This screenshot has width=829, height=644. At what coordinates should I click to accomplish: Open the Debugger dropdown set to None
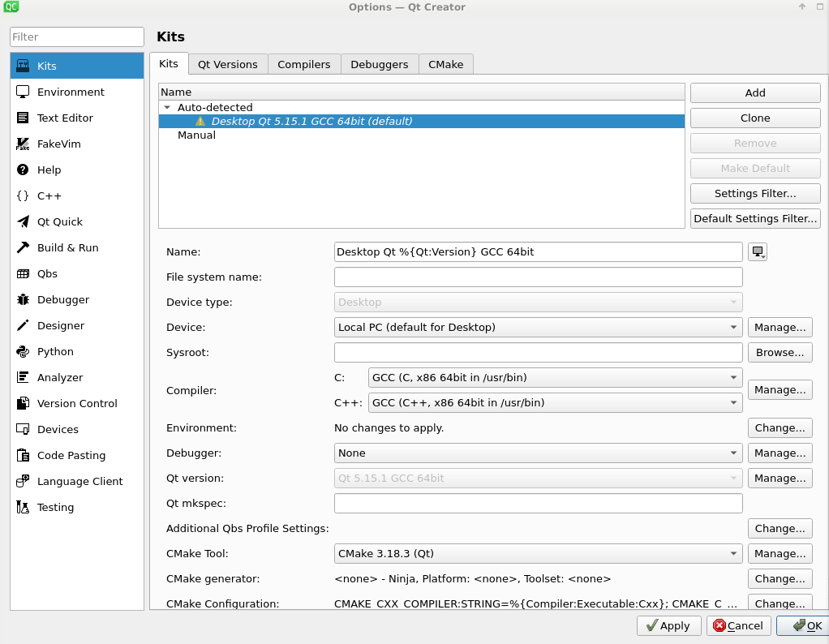[539, 453]
